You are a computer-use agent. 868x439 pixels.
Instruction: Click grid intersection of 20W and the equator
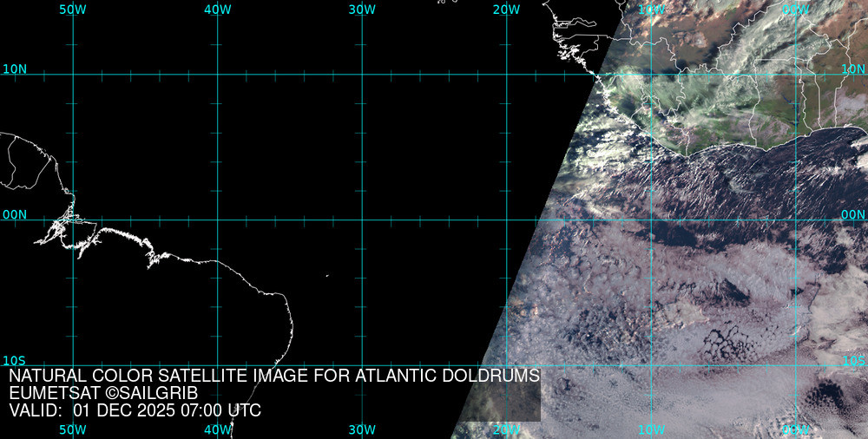507,219
